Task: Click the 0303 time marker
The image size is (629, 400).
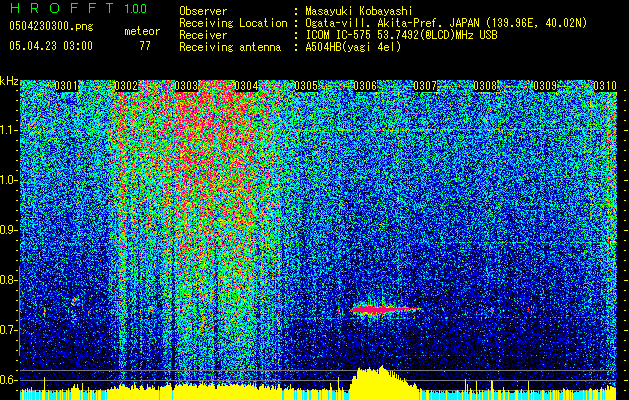Action: point(186,86)
